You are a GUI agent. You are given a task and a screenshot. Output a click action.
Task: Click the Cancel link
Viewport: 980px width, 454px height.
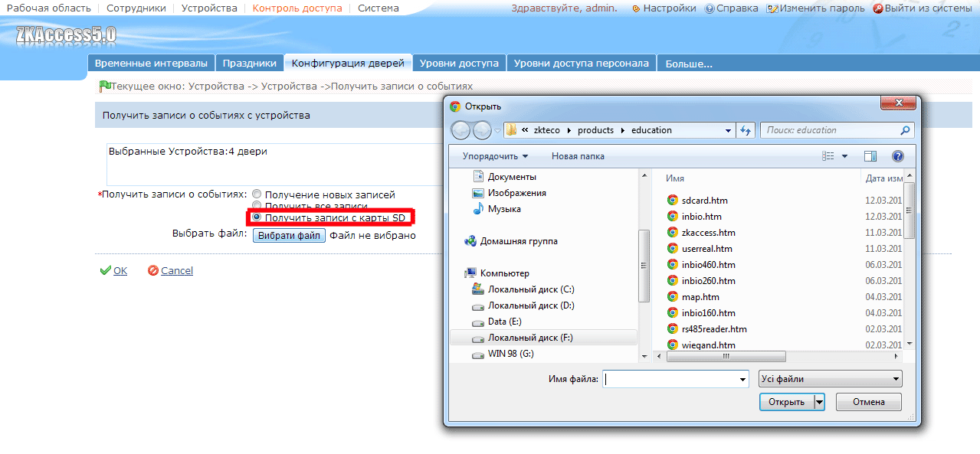coord(177,270)
